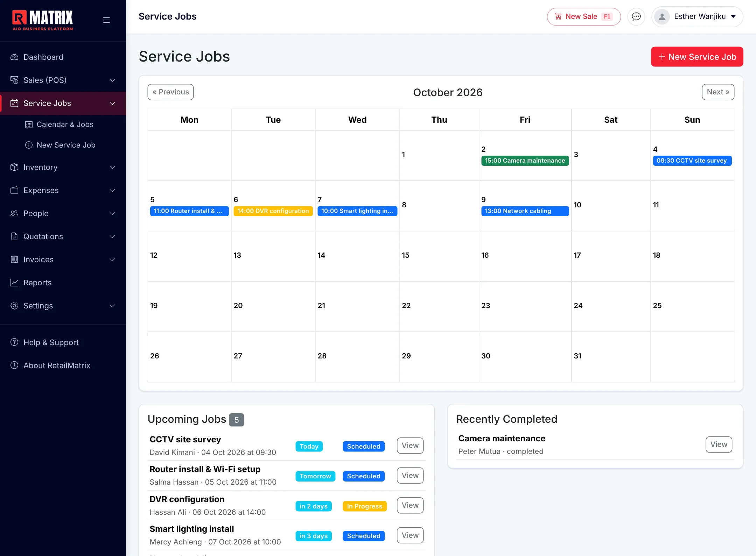Toggle sidebar with hamburger menu icon
This screenshot has height=556, width=756.
[106, 20]
